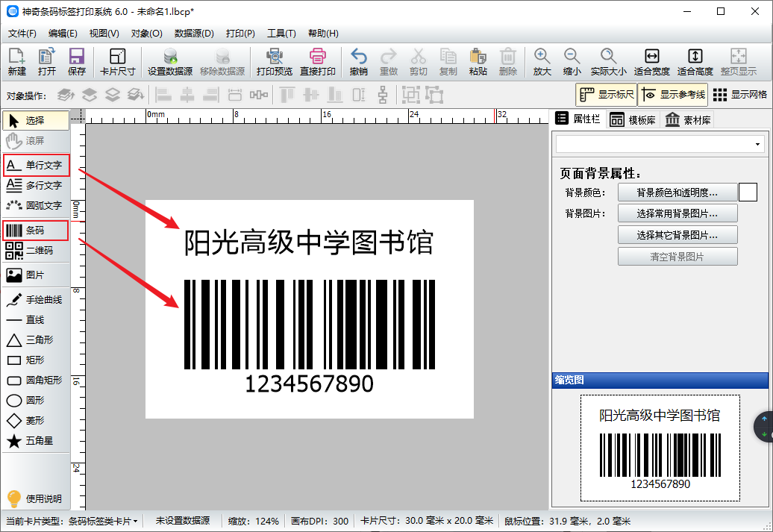This screenshot has width=773, height=532.
Task: Select the 圆弧文字 arc text tool
Action: 36,205
